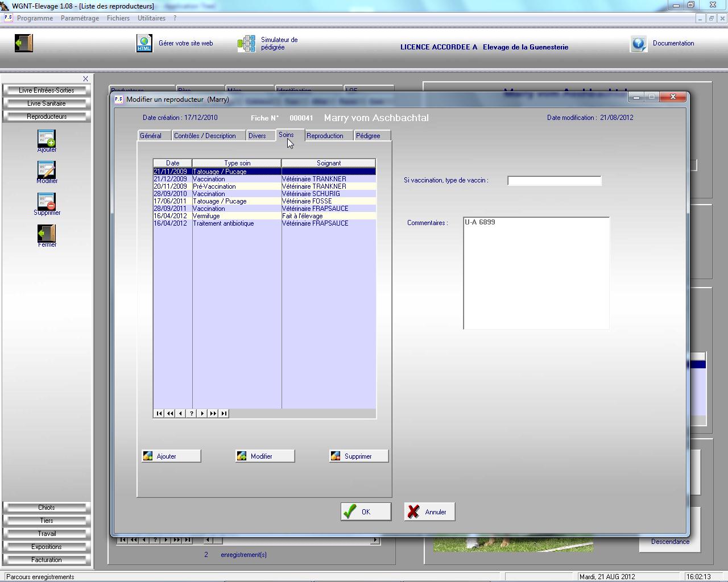Launch the Simulateur de pédigrée icon
The height and width of the screenshot is (582, 728).
[x=246, y=43]
